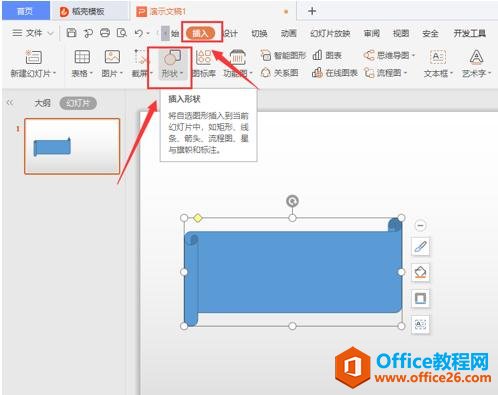The image size is (498, 395).
Task: Click the rotate handle above the shape
Action: point(292,201)
